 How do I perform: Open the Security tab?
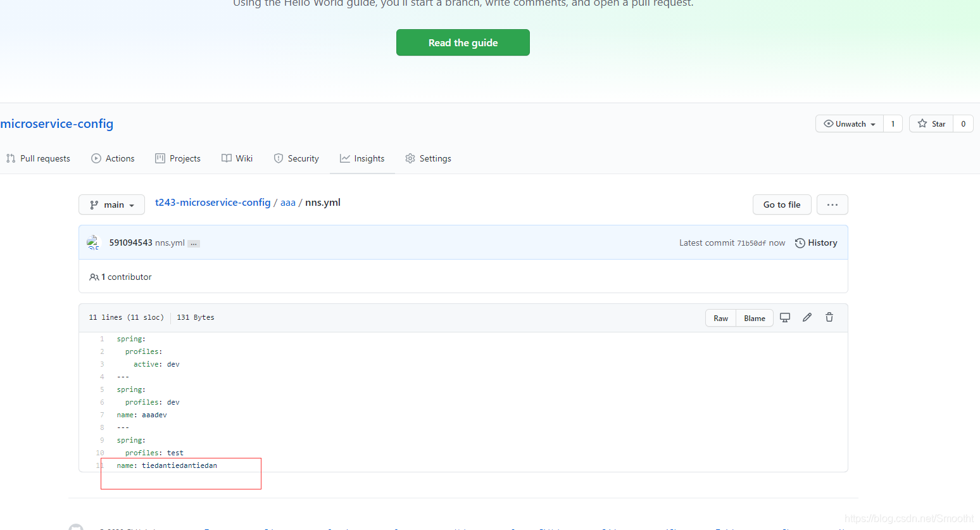coord(296,158)
